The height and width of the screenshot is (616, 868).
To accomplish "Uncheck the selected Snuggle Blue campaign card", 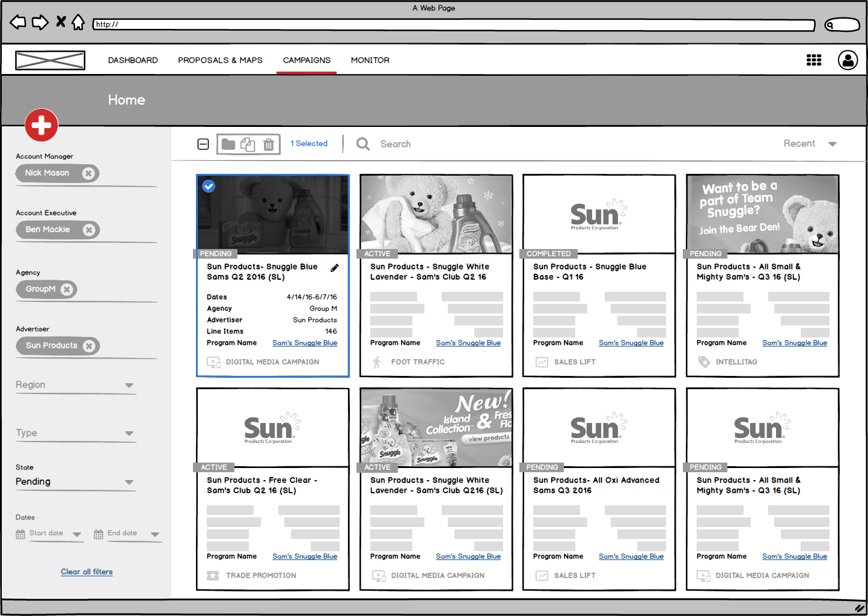I will pyautogui.click(x=209, y=186).
